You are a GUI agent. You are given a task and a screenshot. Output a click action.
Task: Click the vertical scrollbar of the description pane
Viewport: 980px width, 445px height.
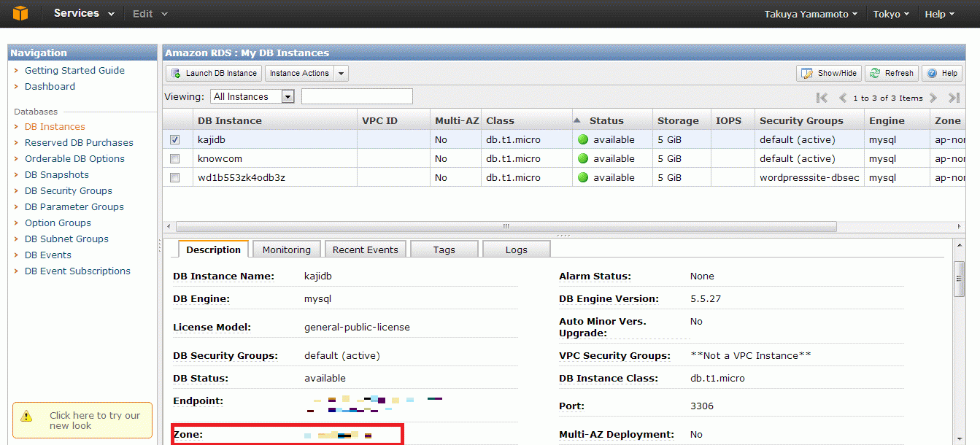[959, 279]
